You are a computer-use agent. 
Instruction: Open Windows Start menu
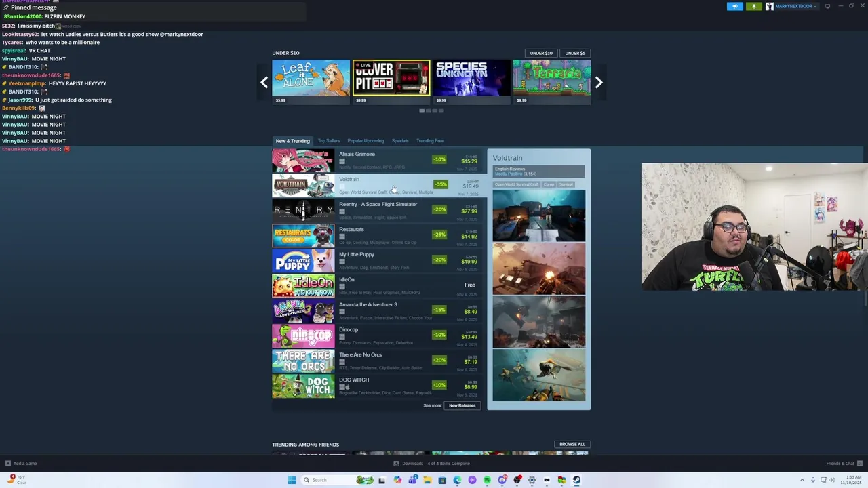click(292, 480)
